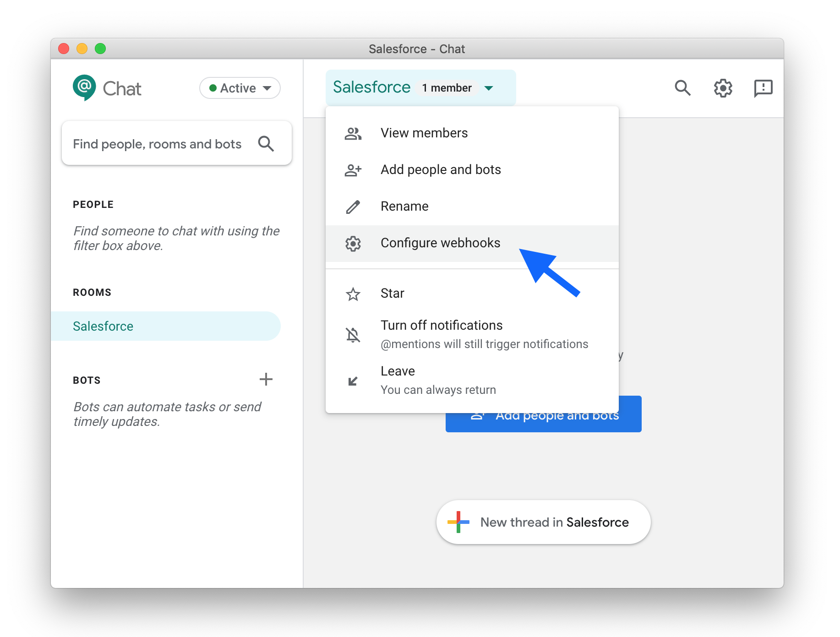Open the Active status dropdown
Viewport: 840px width, 637px height.
[240, 88]
